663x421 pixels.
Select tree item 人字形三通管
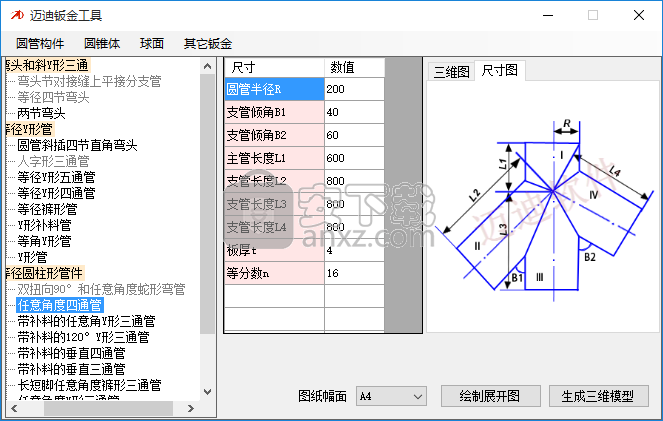click(x=53, y=161)
